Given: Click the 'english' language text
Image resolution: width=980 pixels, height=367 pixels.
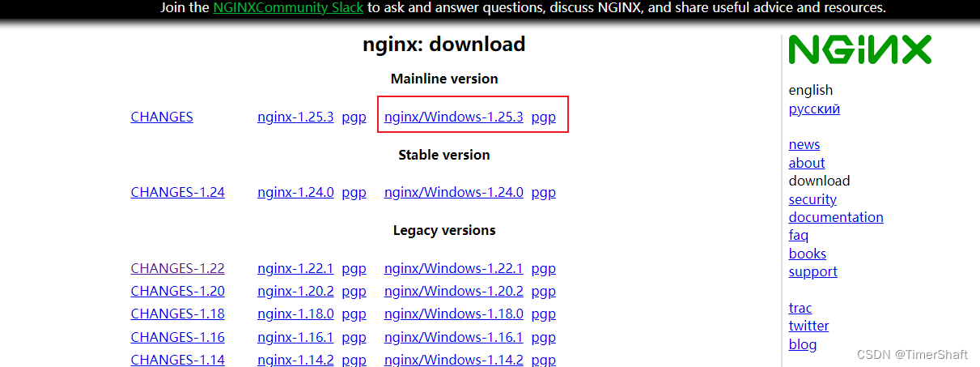Looking at the screenshot, I should [811, 90].
